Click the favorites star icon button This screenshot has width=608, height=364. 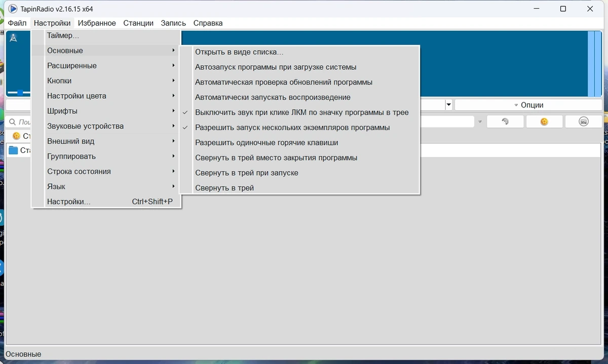[x=544, y=122]
